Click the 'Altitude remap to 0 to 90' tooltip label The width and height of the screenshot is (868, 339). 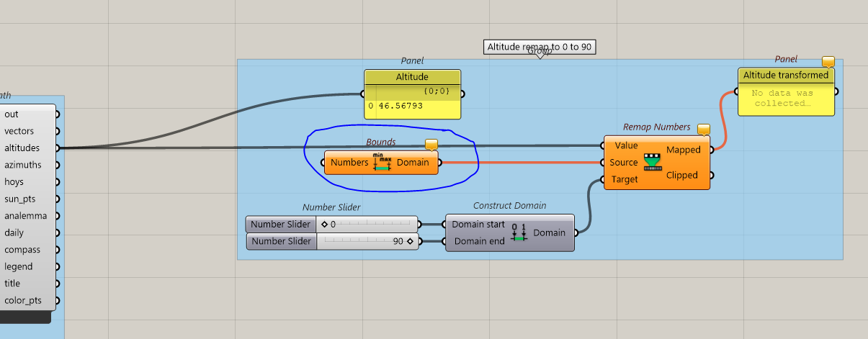[540, 47]
